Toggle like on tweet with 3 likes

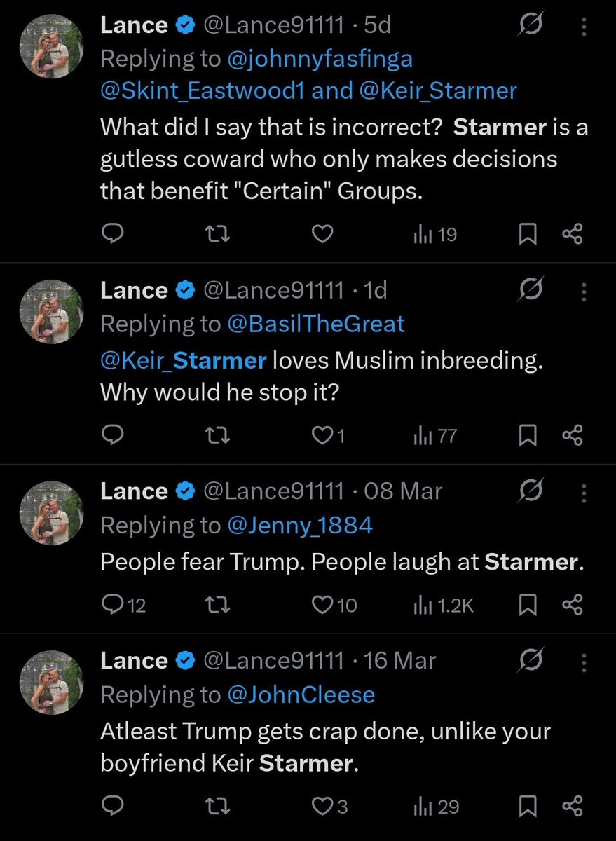click(x=329, y=807)
